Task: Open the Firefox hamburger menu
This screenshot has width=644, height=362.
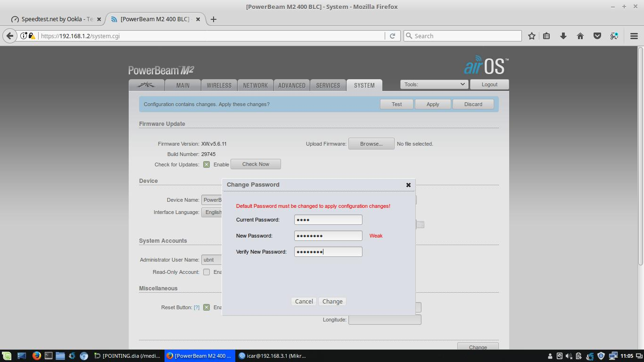Action: tap(634, 36)
